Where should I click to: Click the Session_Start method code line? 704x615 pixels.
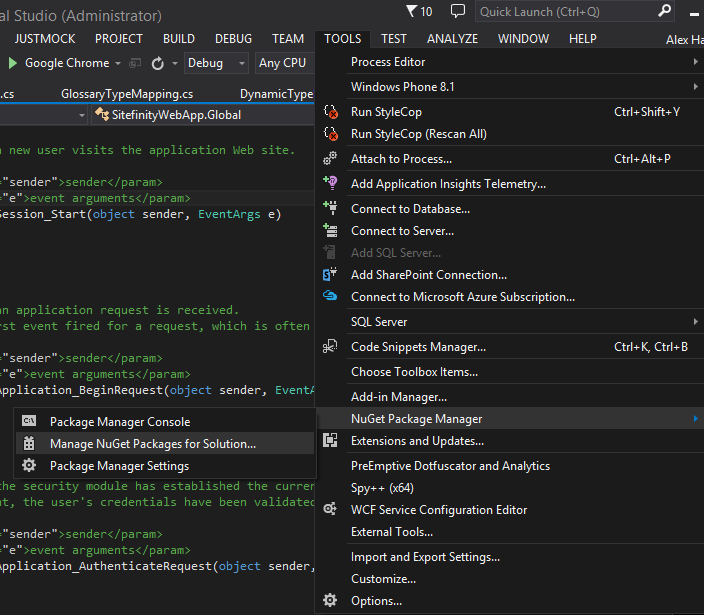pos(141,214)
